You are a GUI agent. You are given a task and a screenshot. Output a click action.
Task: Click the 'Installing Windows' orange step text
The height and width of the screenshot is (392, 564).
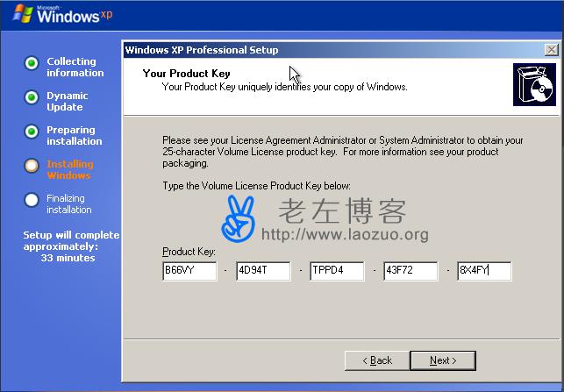70,170
